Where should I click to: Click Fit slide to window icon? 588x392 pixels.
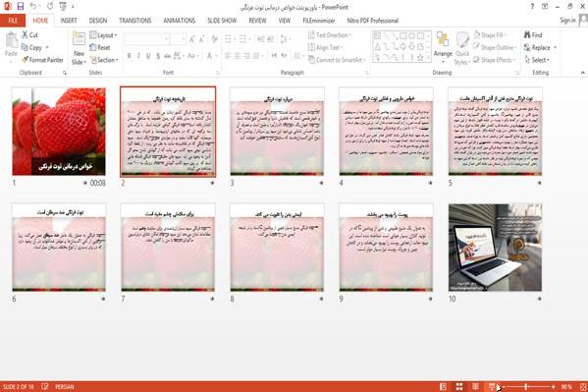pos(583,386)
